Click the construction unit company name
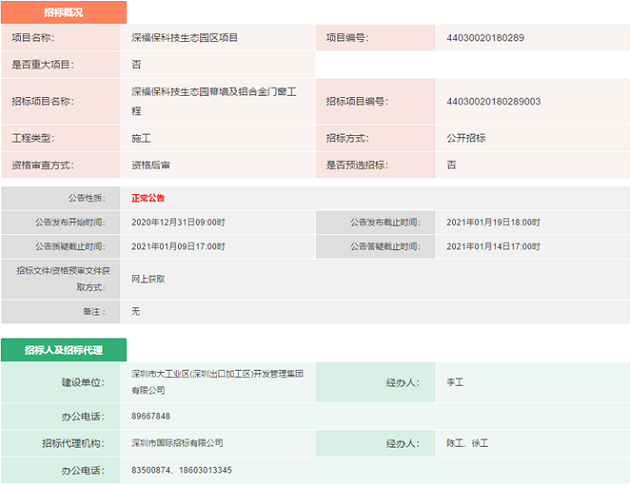The height and width of the screenshot is (487, 630). point(217,382)
